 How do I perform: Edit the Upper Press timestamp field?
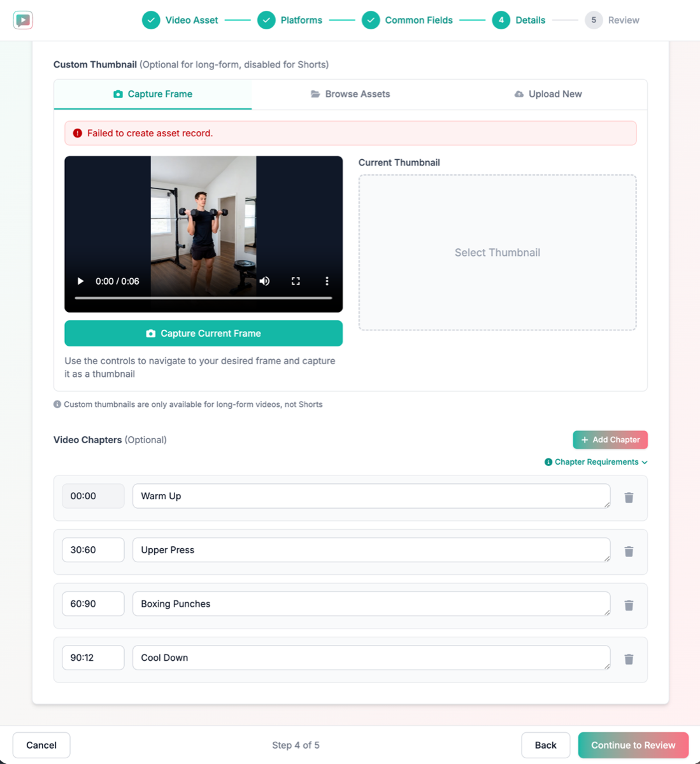click(93, 549)
